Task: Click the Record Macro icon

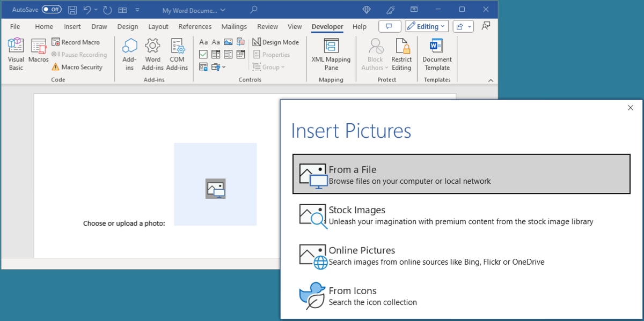Action: (x=56, y=42)
